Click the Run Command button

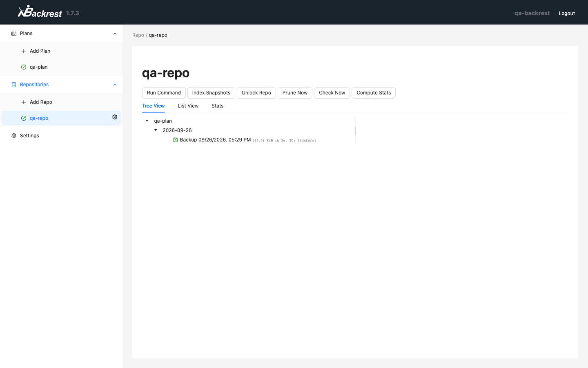pyautogui.click(x=164, y=93)
